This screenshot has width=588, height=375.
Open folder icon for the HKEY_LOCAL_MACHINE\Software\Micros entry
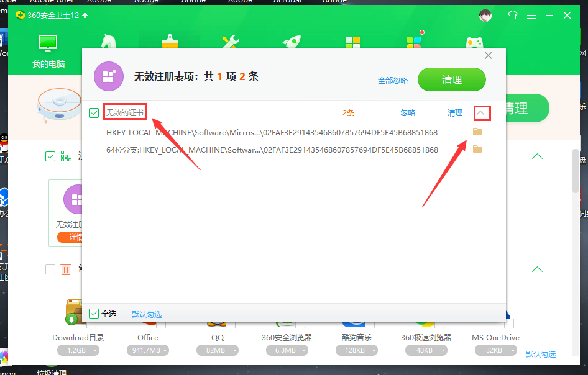(477, 132)
